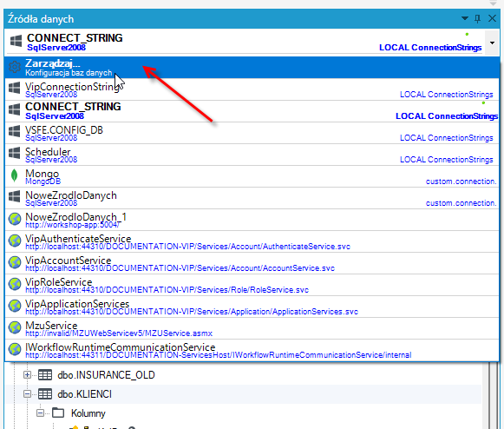Click table icon of dbo.KLIENCI
This screenshot has height=429, width=504.
[x=45, y=394]
